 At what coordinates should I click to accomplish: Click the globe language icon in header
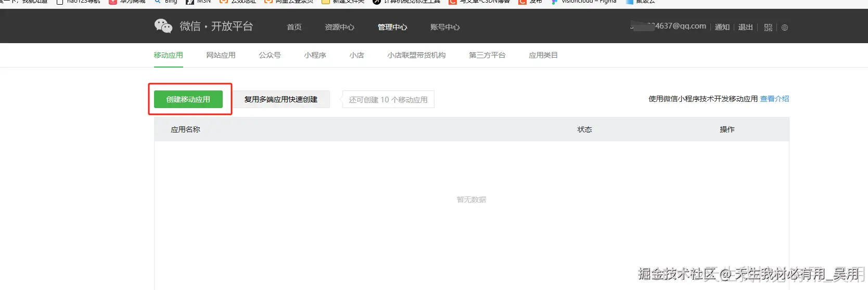pos(785,28)
